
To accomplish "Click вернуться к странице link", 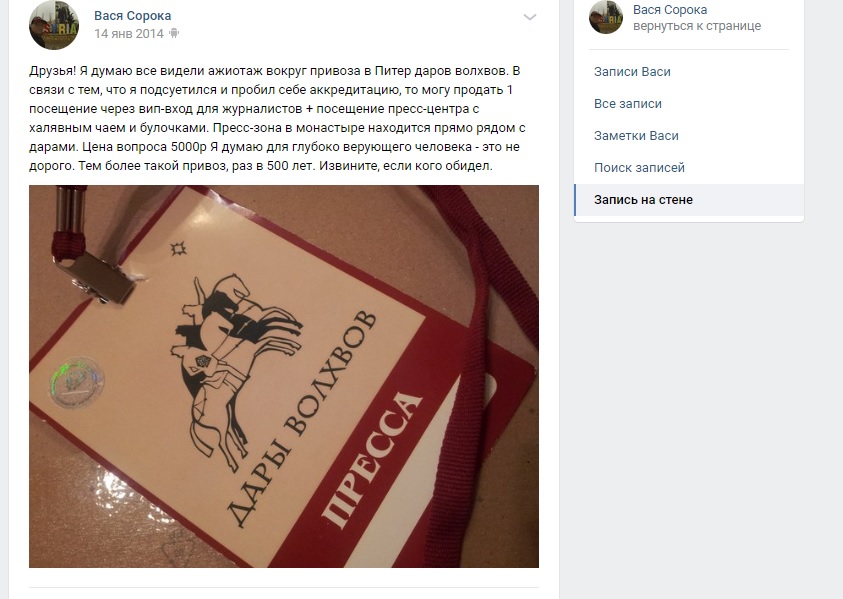I will point(697,26).
